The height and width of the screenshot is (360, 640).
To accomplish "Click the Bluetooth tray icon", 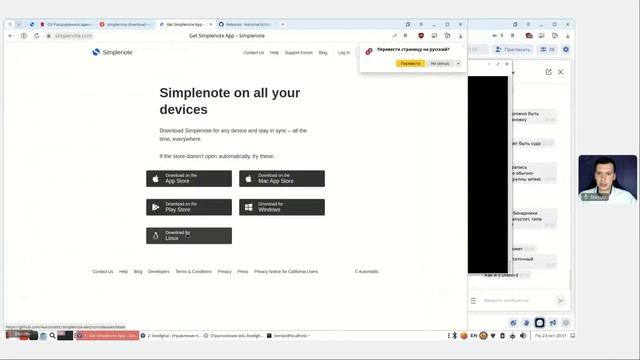I will (x=454, y=336).
